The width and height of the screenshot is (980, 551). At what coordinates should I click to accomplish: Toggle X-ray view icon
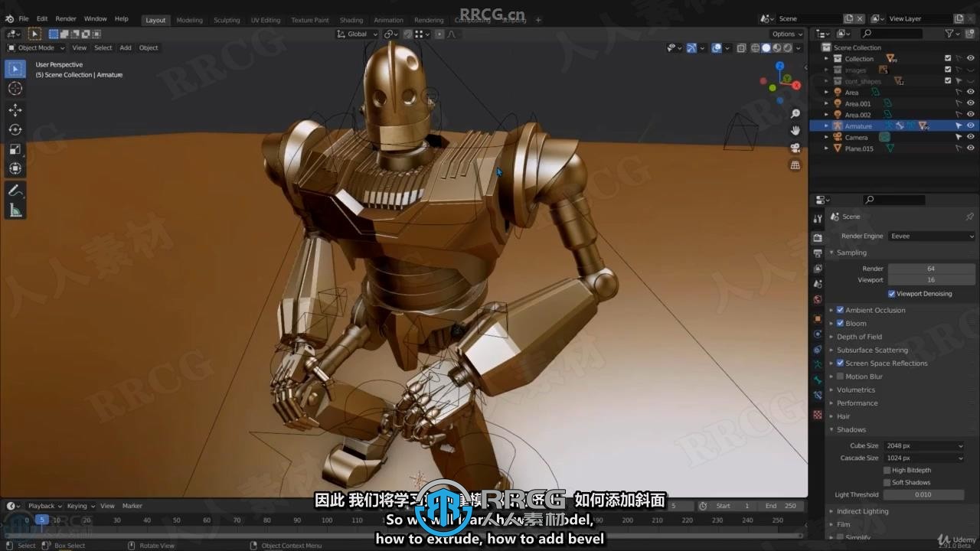[x=740, y=47]
